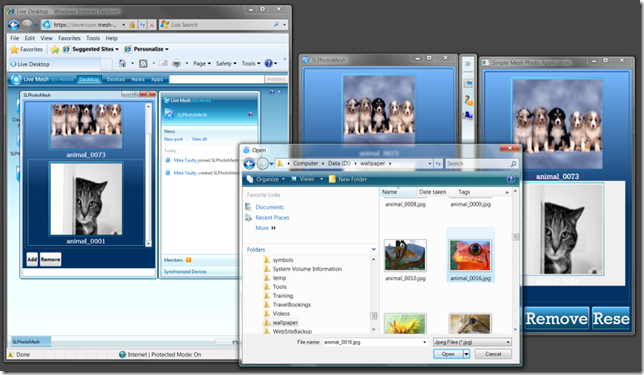The height and width of the screenshot is (375, 644).
Task: Open the Favorites star button
Action: coord(26,49)
